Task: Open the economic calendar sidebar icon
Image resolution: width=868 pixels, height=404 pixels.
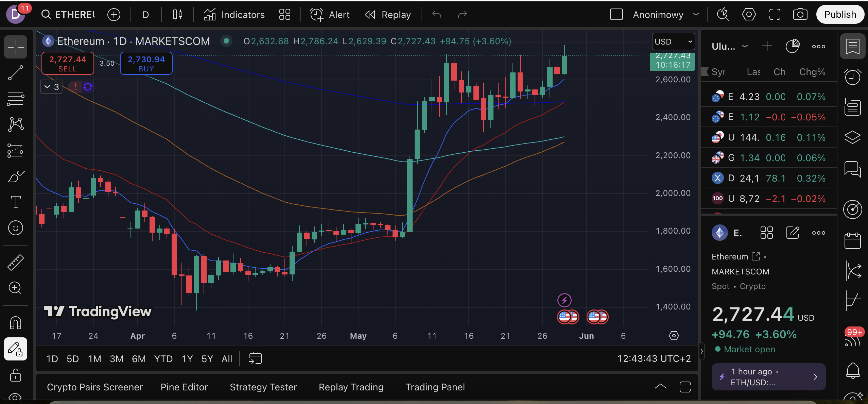Action: click(852, 241)
